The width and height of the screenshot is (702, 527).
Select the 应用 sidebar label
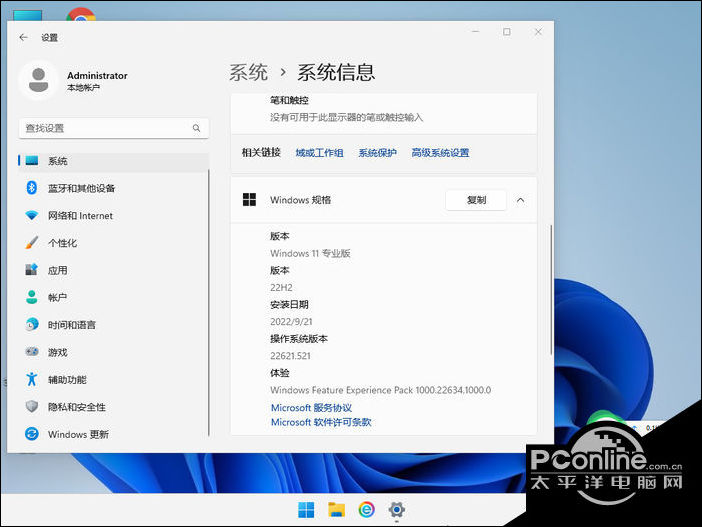(58, 270)
